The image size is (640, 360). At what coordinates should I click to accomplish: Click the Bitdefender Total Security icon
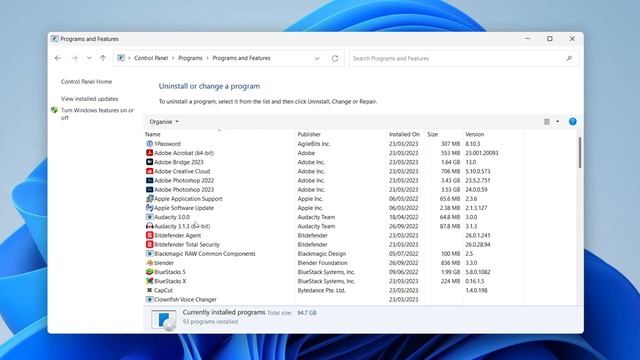149,244
